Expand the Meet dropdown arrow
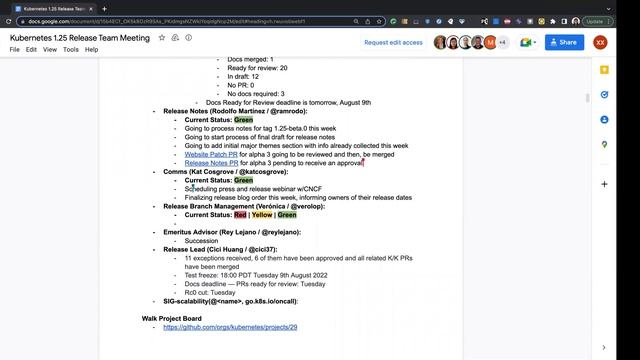The height and width of the screenshot is (360, 640). coord(535,42)
